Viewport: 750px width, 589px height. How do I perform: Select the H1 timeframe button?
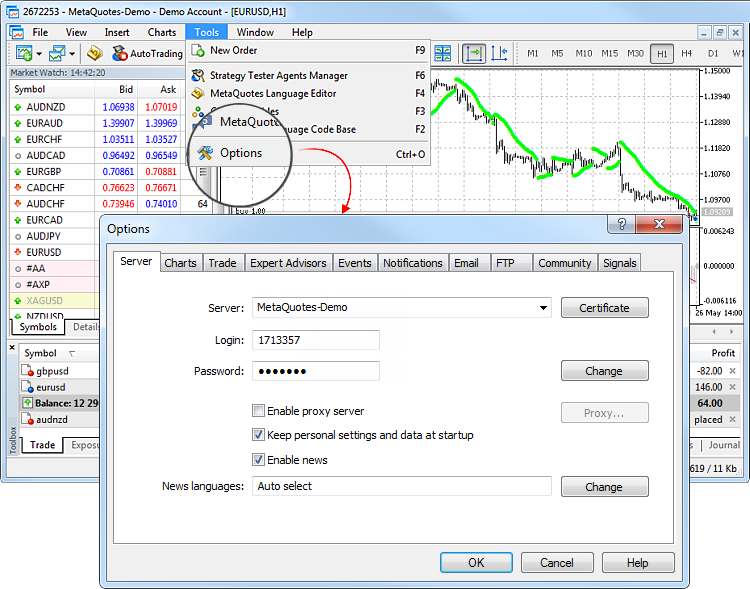click(x=662, y=54)
